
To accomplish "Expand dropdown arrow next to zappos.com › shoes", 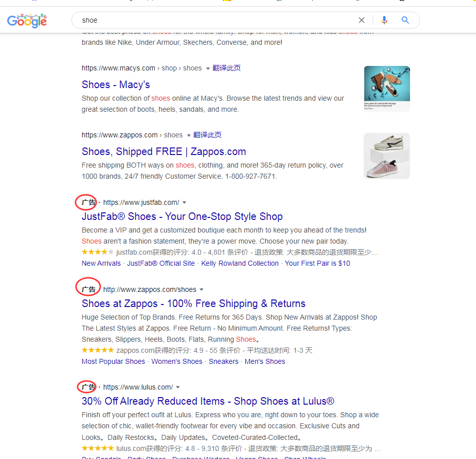I will tap(189, 135).
